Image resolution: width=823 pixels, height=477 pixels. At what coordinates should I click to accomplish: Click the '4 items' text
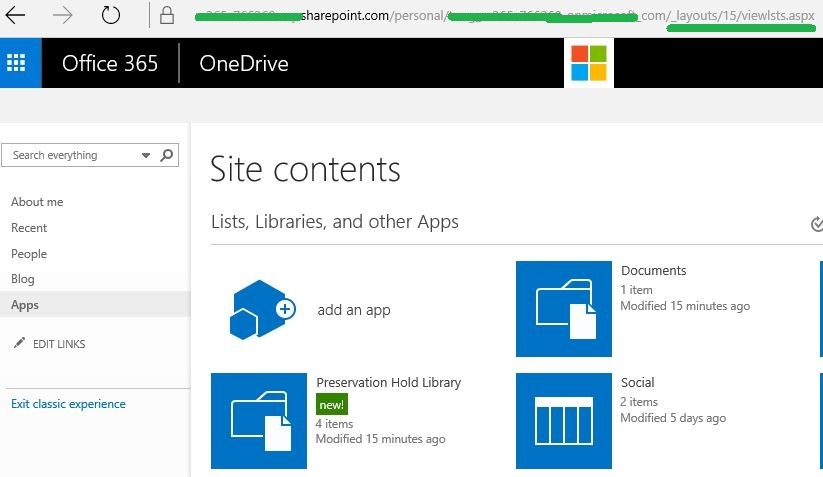point(334,424)
